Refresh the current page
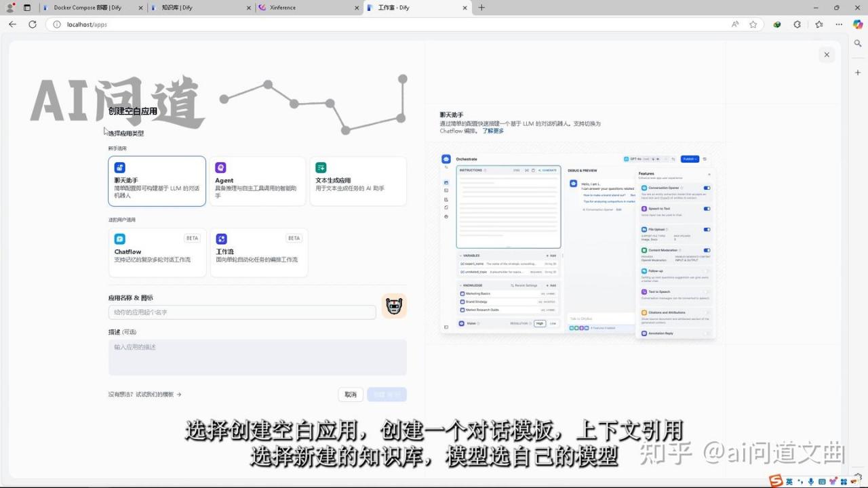Viewport: 868px width, 488px height. pos(32,24)
